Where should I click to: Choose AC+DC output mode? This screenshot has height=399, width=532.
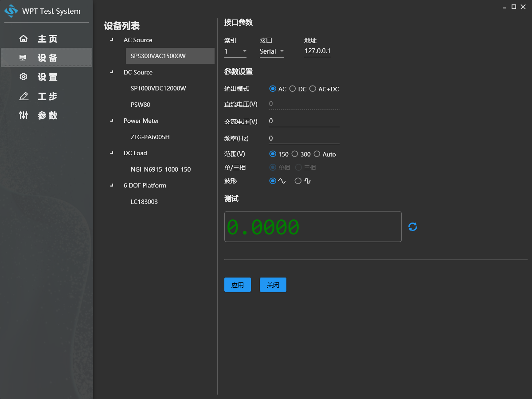pyautogui.click(x=313, y=89)
